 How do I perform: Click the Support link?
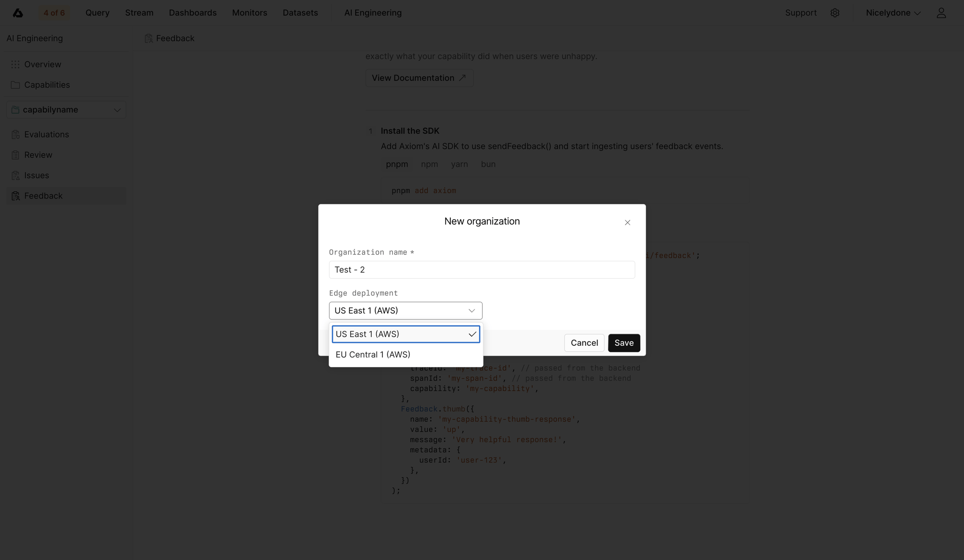801,13
